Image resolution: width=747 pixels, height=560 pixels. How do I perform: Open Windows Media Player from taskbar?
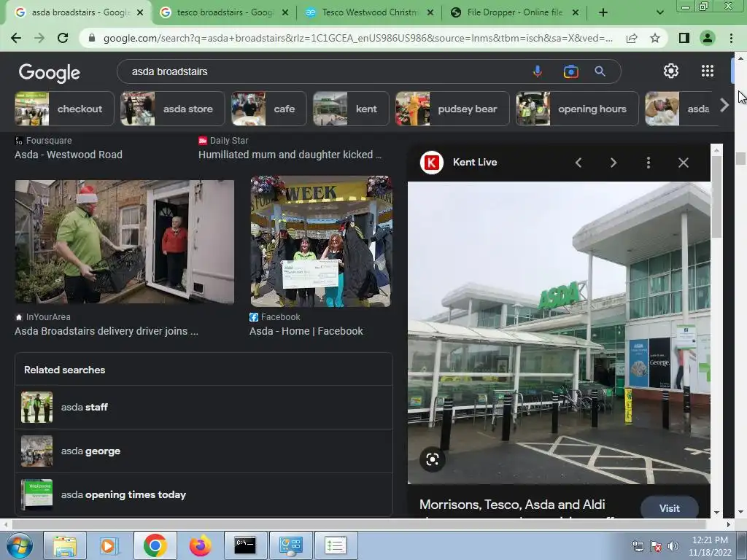tap(109, 545)
